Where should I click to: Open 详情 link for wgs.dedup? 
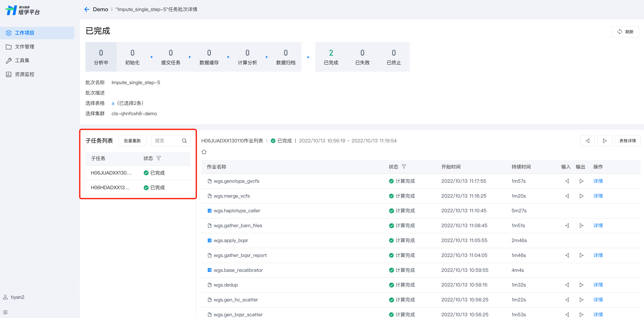point(598,285)
